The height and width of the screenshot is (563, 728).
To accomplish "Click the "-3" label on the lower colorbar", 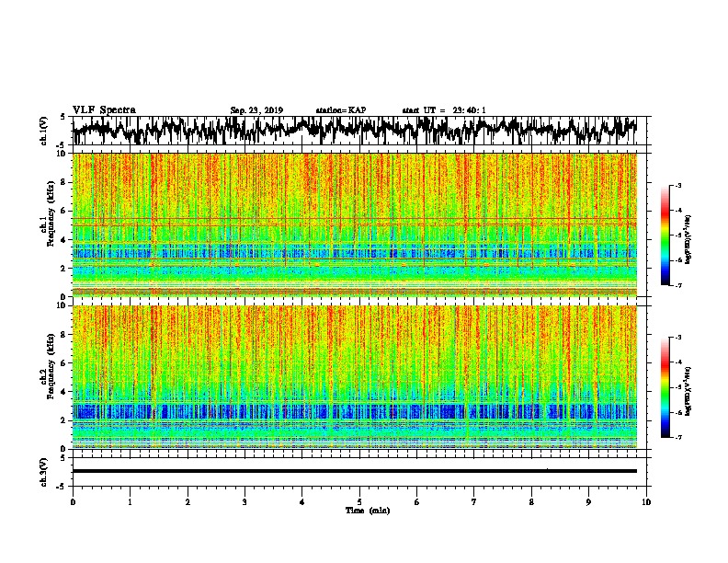I will [x=678, y=338].
